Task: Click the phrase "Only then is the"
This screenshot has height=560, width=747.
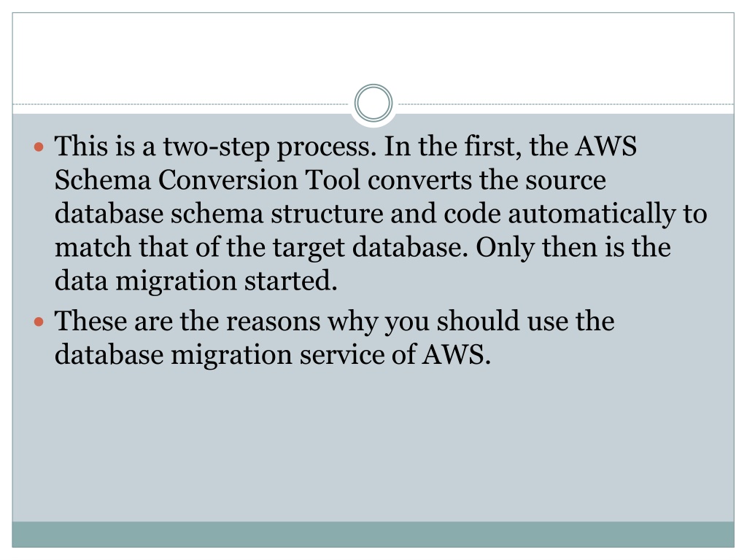Action: [573, 248]
